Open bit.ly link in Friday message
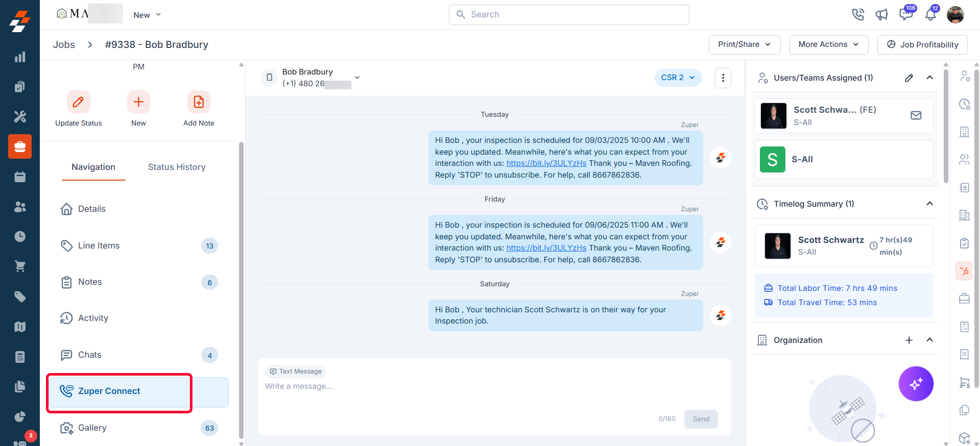Screen dimensions: 980x446 pyautogui.click(x=546, y=248)
